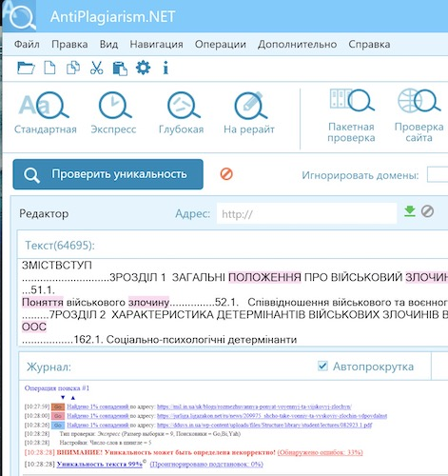Open the jurliga.ligazakon.net source link

click(x=272, y=416)
